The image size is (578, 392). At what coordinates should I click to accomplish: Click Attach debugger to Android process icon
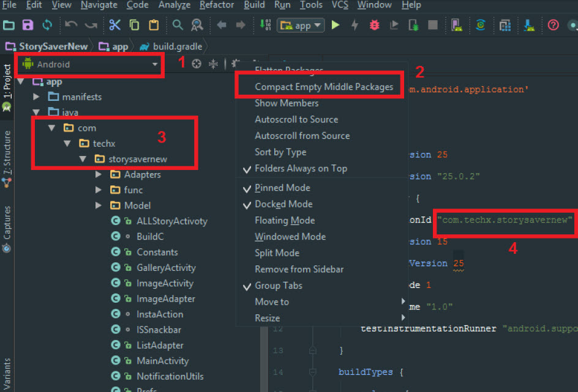(413, 25)
